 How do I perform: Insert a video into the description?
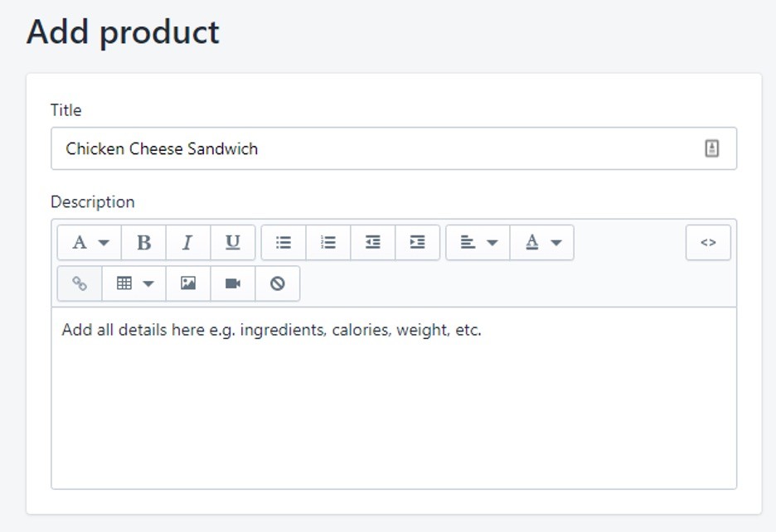pyautogui.click(x=233, y=283)
